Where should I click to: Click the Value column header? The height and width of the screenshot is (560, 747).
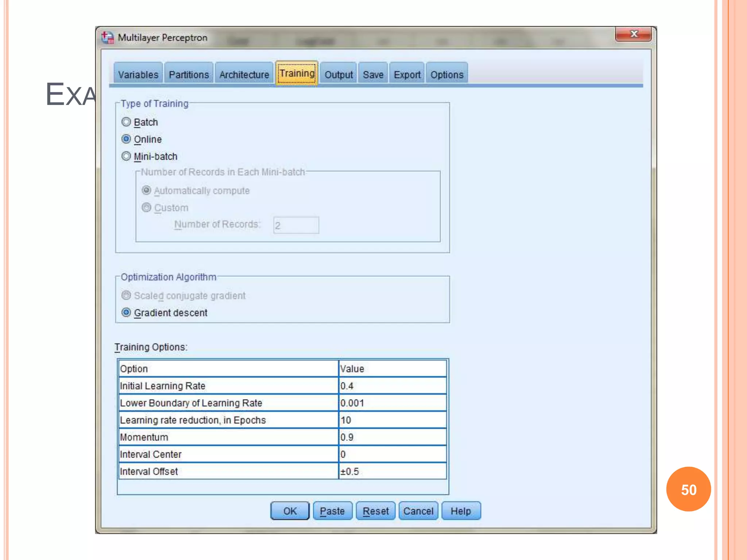(392, 369)
